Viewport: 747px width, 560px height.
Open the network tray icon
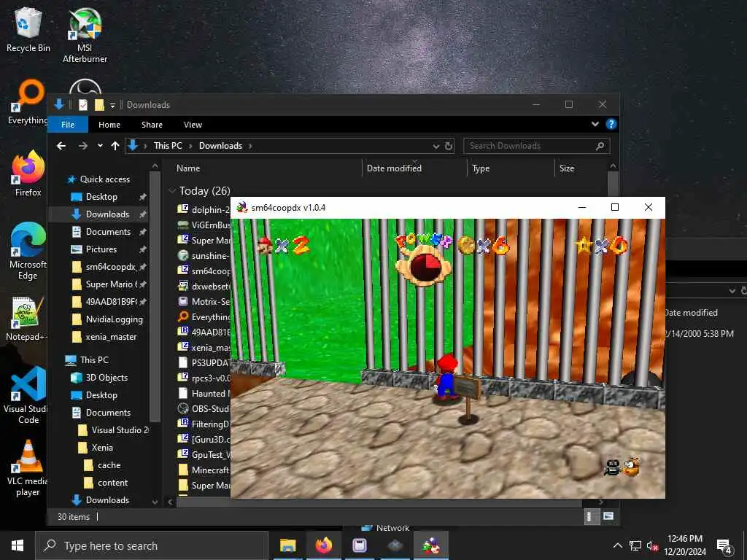click(635, 545)
